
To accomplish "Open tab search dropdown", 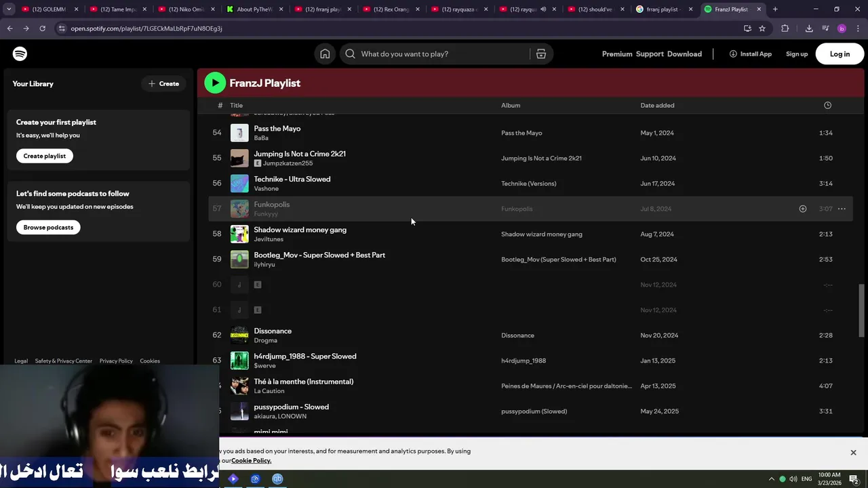I will click(9, 9).
